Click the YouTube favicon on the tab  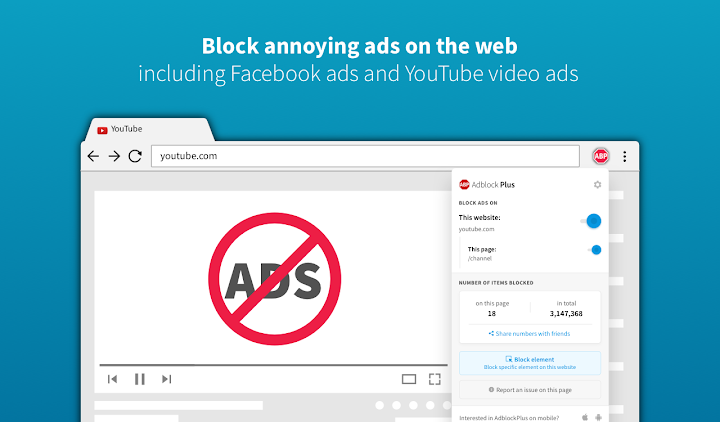pos(102,130)
